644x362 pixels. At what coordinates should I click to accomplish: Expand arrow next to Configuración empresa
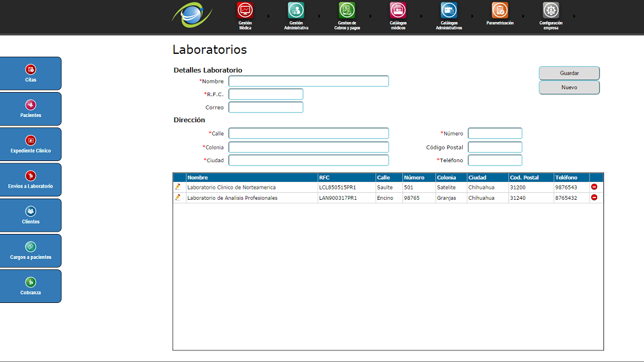pos(575,16)
